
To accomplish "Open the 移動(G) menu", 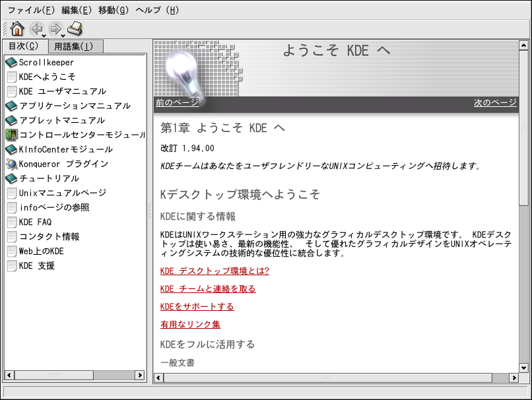I will coord(113,10).
